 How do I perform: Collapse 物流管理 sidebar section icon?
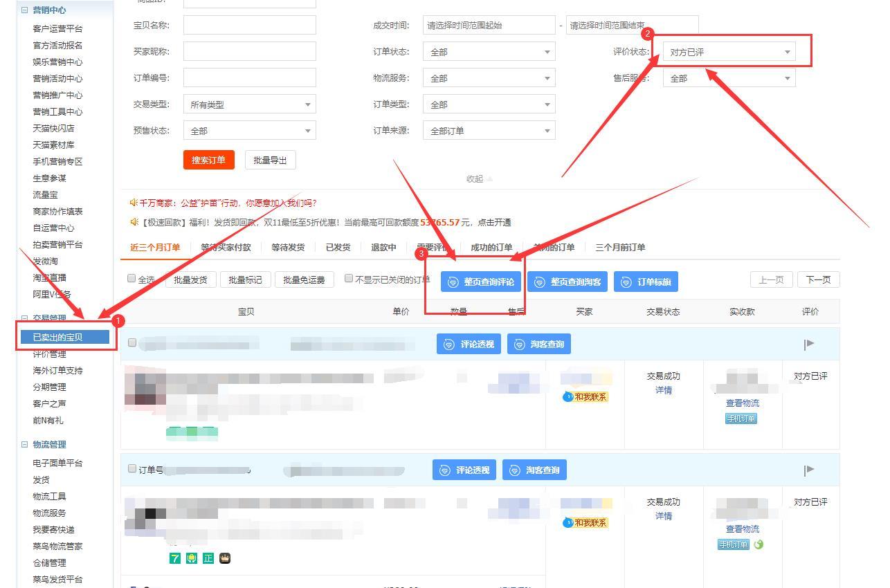pyautogui.click(x=25, y=445)
